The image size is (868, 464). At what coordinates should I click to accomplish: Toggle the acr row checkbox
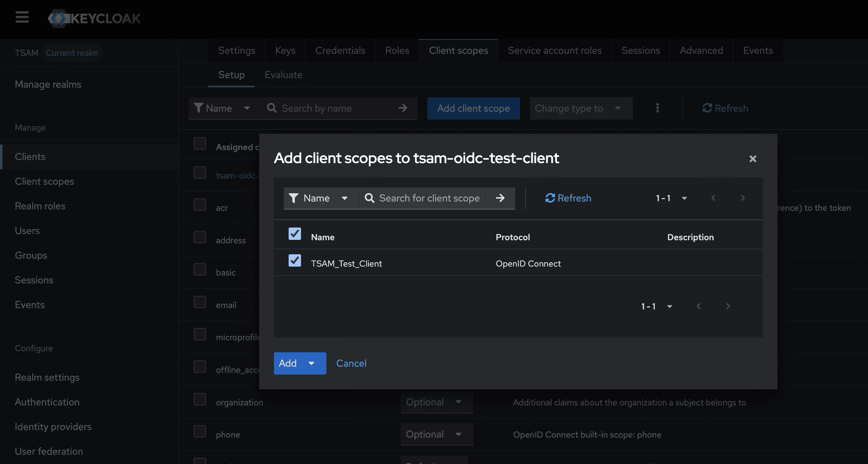pyautogui.click(x=200, y=205)
